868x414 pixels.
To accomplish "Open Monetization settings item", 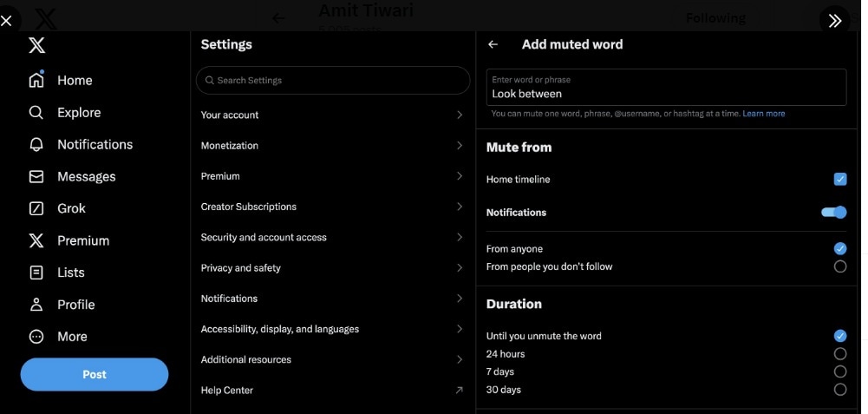I will (x=332, y=146).
